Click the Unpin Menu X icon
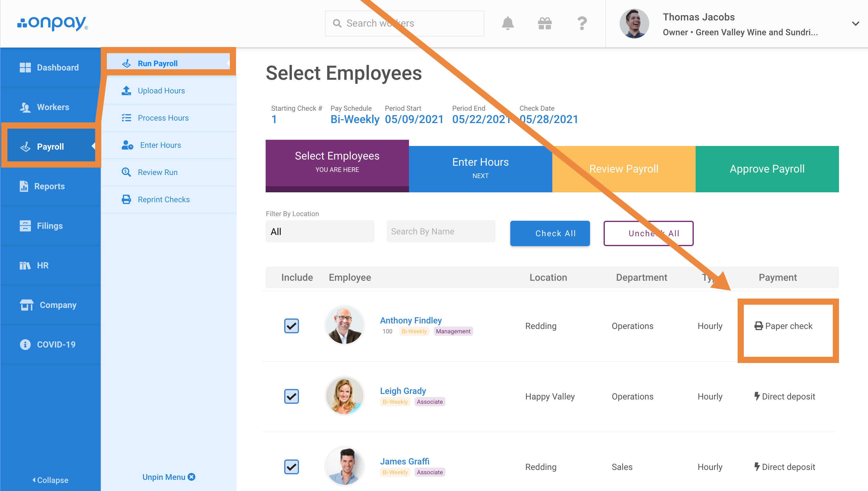 pos(192,477)
